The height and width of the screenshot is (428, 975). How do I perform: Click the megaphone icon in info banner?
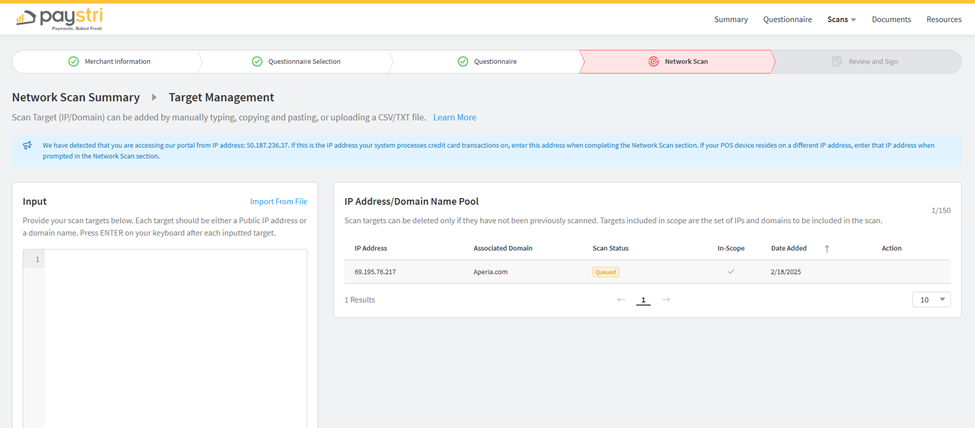[x=27, y=146]
